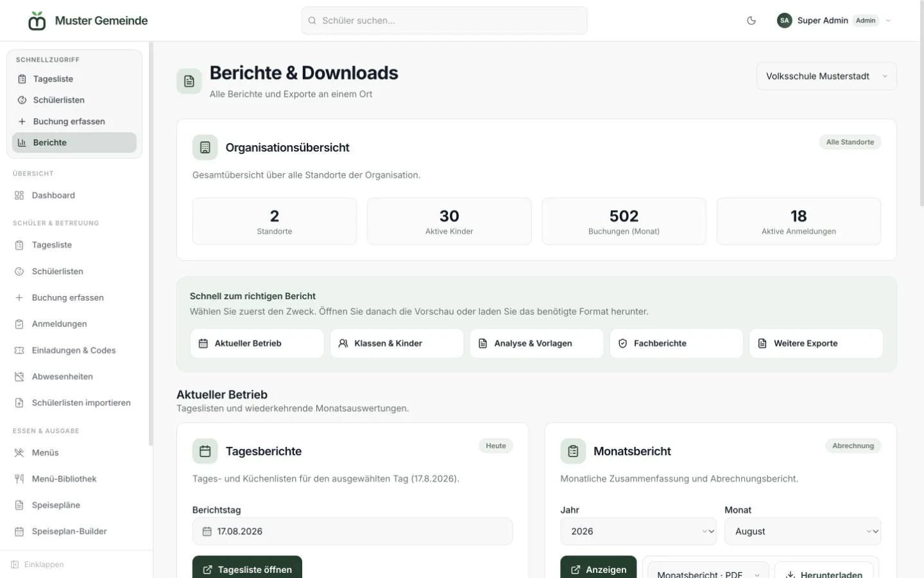The image size is (924, 578).
Task: Click the Anzeigen button for Monatsbericht
Action: point(599,568)
